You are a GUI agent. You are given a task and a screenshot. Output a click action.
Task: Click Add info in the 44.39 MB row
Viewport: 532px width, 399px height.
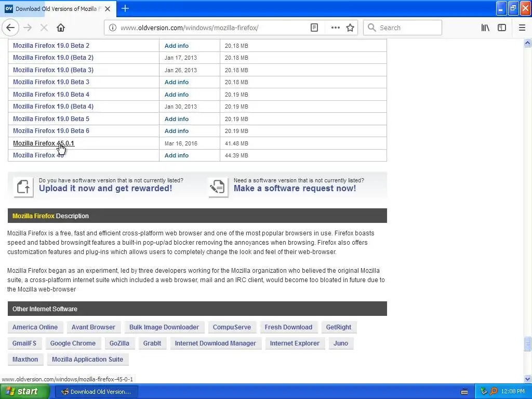(177, 155)
